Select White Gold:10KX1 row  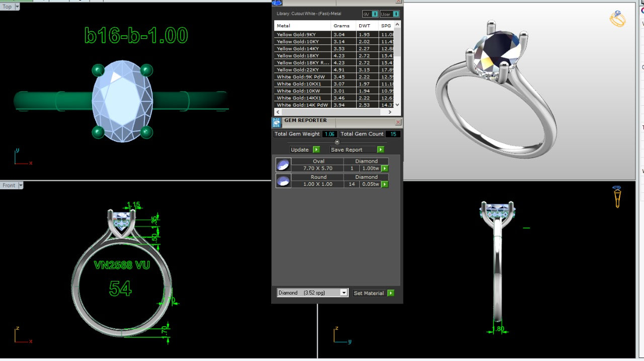click(334, 84)
